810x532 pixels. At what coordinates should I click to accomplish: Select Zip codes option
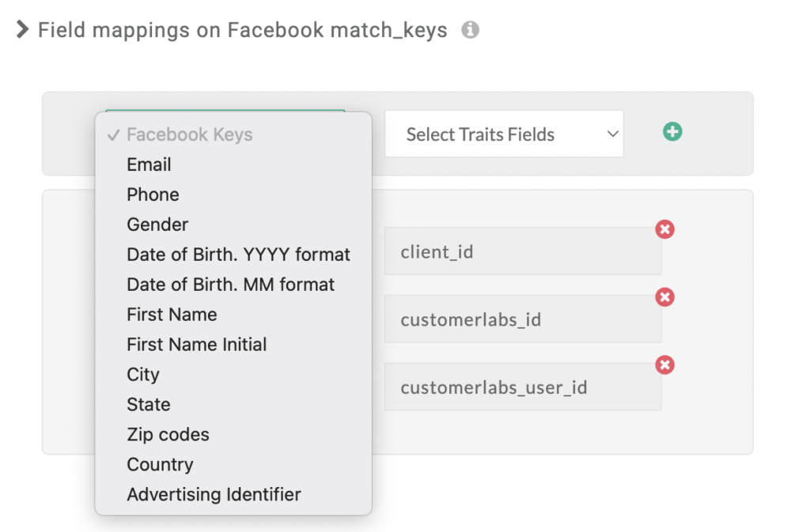233,435
